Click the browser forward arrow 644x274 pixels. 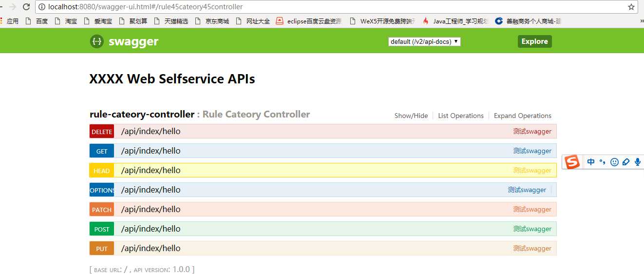(12, 7)
